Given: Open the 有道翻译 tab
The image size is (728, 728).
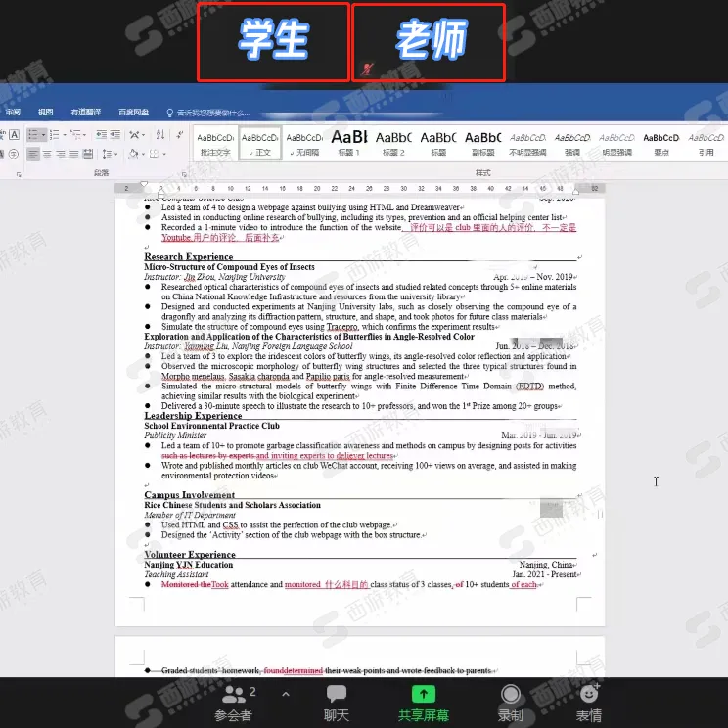Looking at the screenshot, I should tap(86, 112).
